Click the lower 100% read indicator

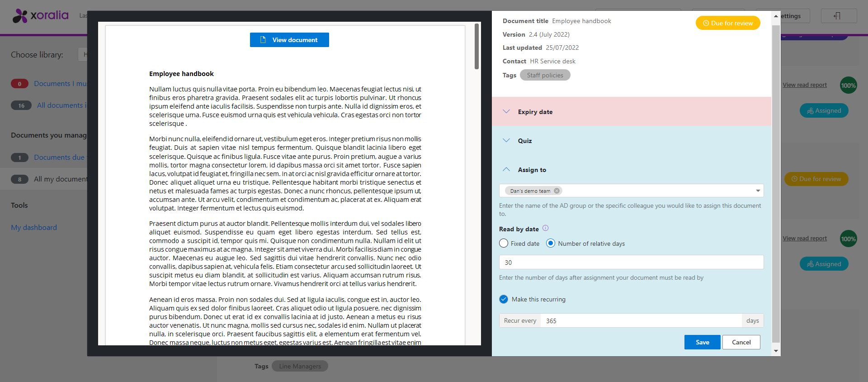(848, 239)
